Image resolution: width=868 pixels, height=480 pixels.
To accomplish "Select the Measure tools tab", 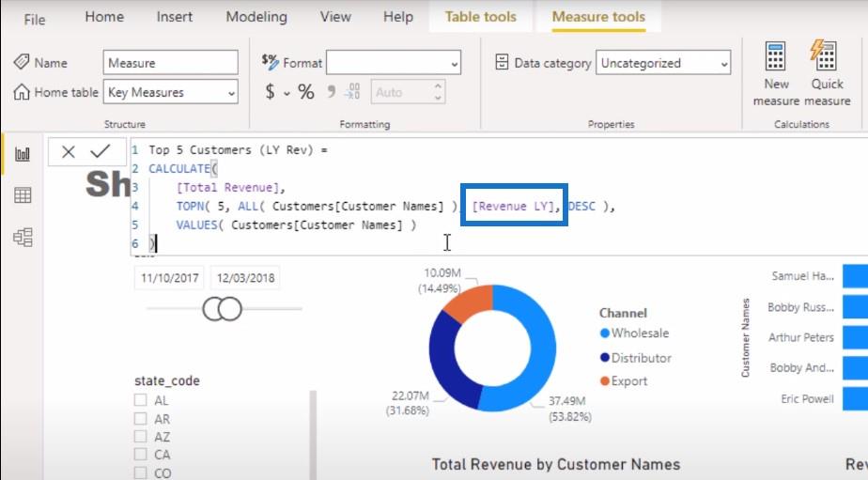I will pyautogui.click(x=598, y=17).
